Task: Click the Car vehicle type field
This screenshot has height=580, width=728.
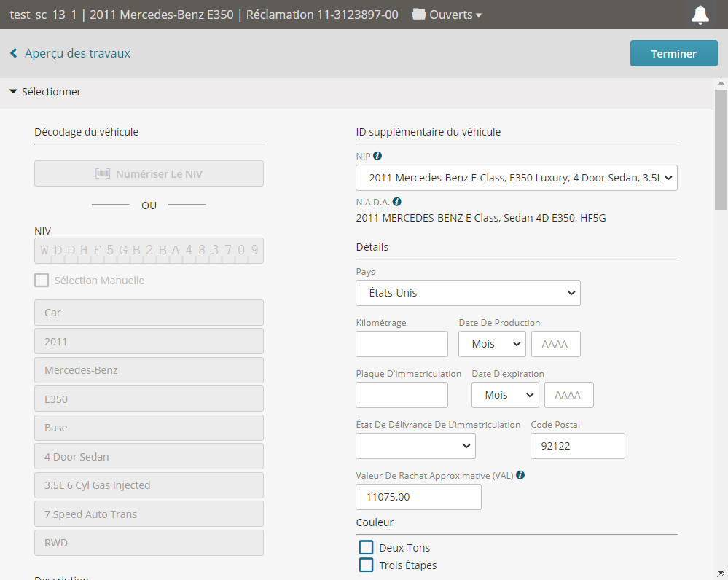Action: tap(149, 313)
